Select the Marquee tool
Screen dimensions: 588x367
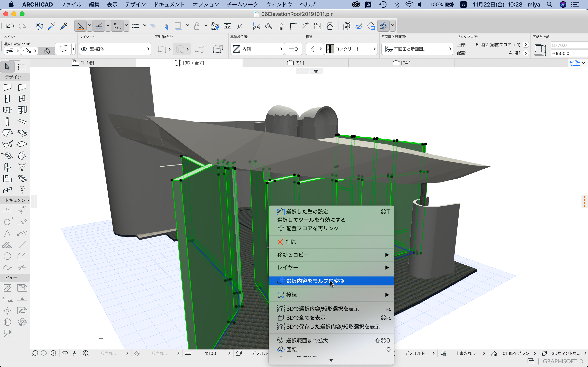22,67
